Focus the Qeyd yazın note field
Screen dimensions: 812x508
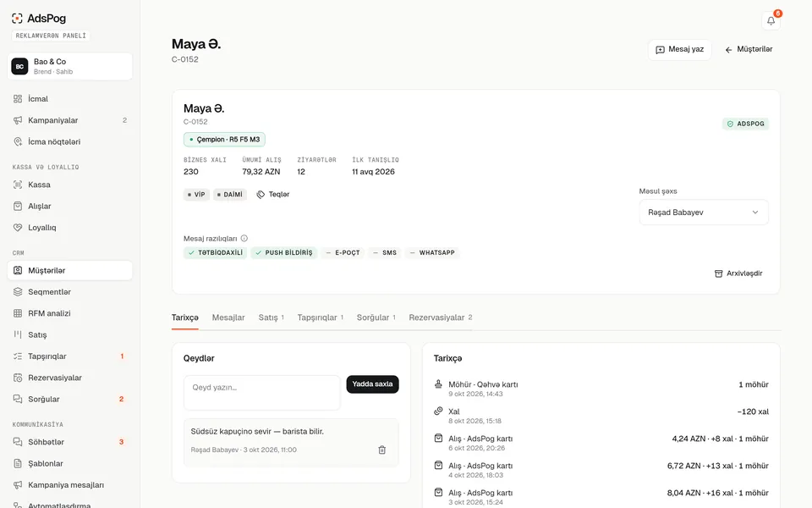tap(262, 392)
